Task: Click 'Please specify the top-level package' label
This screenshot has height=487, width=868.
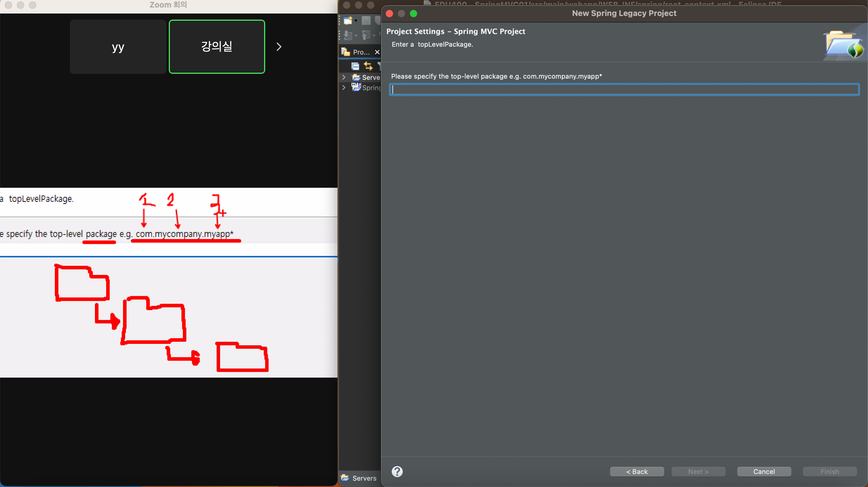Action: pyautogui.click(x=496, y=76)
